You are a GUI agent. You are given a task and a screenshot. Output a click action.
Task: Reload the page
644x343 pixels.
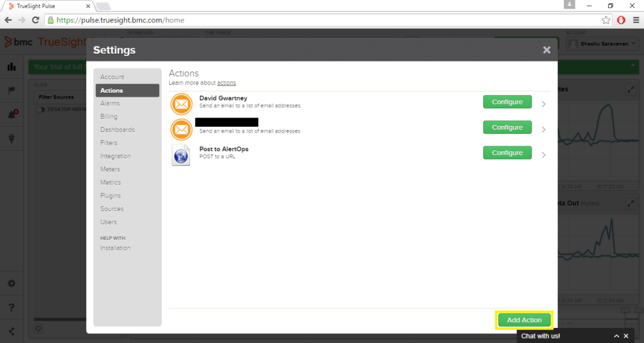click(36, 20)
